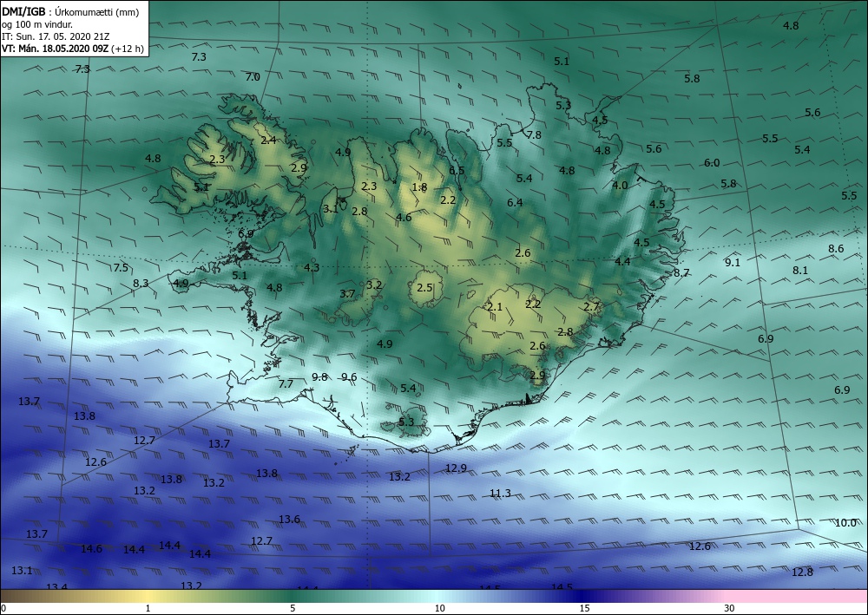Click the map value '6.0'

(712, 162)
